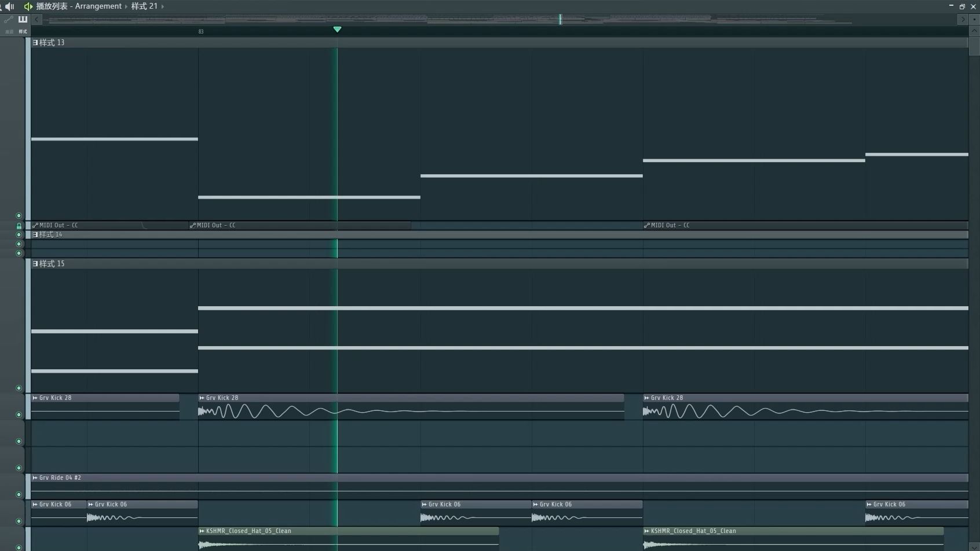Select the second MIDI Out - CC automation clip
Screen dimensions: 980x551
pos(300,225)
